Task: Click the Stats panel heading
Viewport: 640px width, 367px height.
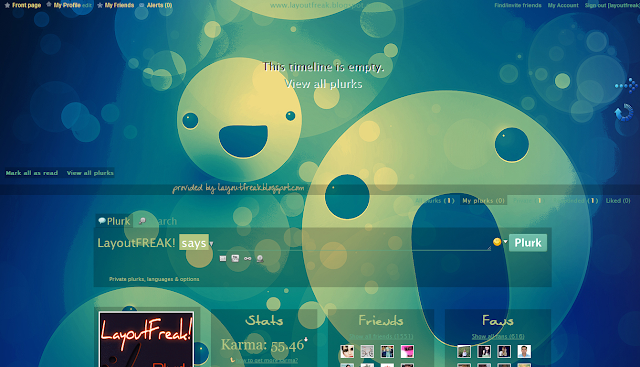Action: (264, 320)
